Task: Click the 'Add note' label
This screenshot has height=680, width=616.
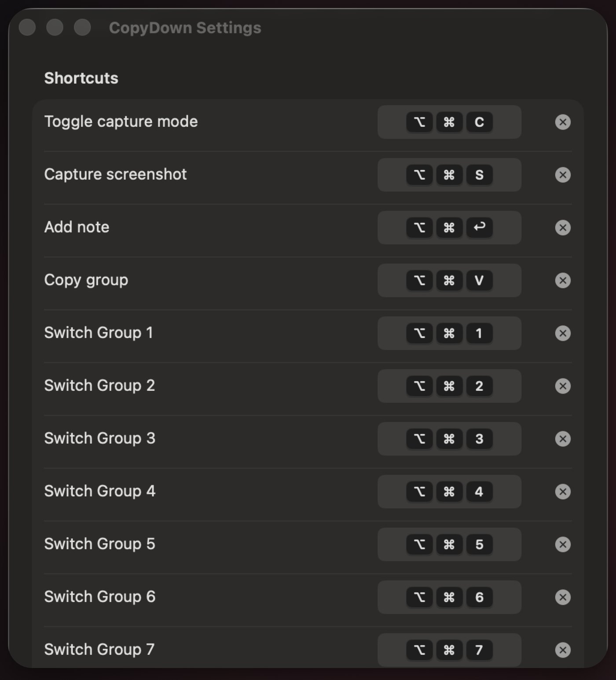Action: click(77, 227)
